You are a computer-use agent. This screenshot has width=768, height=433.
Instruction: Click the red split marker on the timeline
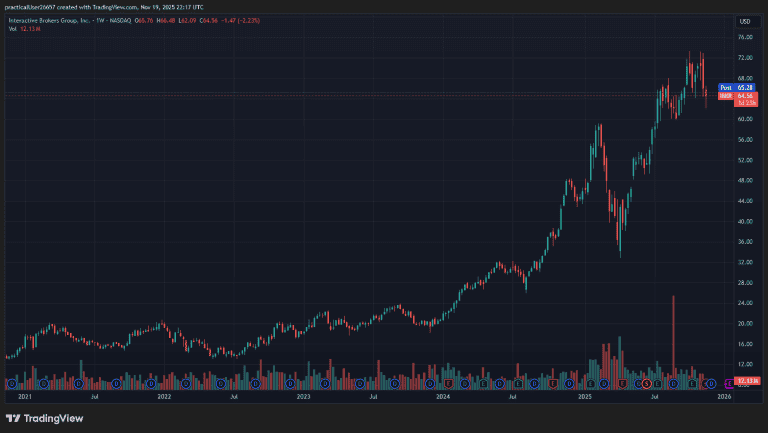pyautogui.click(x=647, y=383)
